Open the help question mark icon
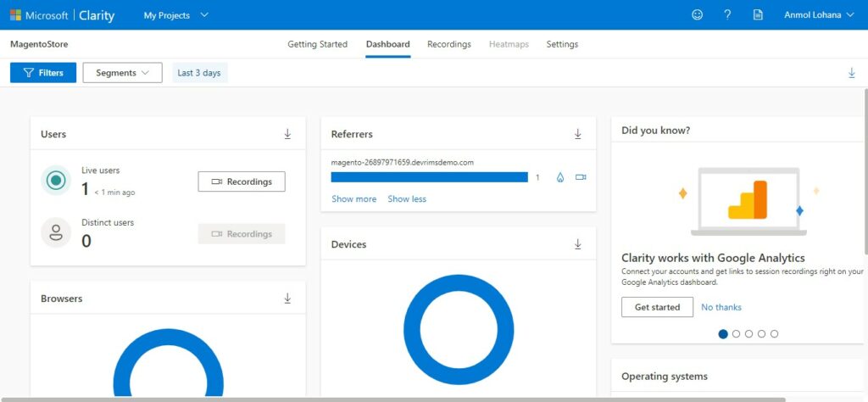The image size is (868, 402). point(727,15)
